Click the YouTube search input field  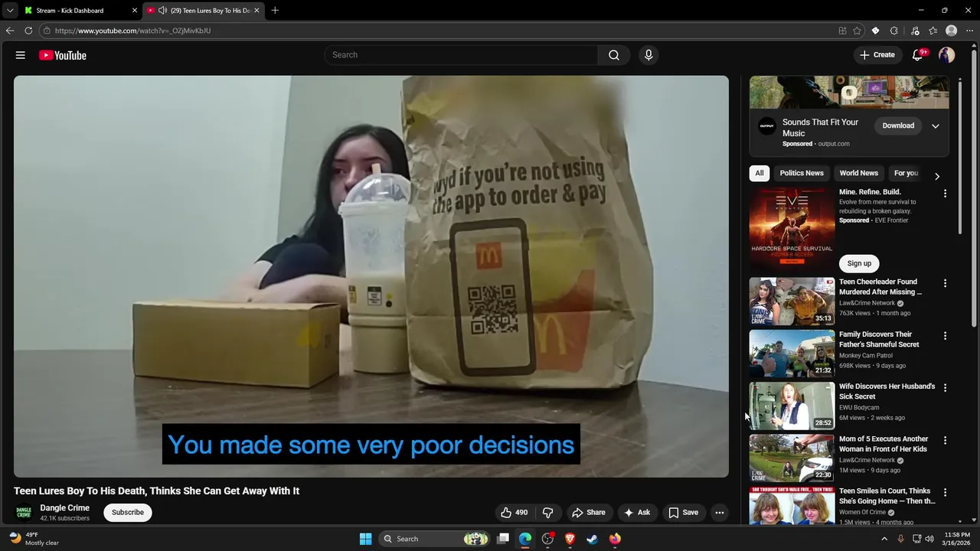coord(462,55)
